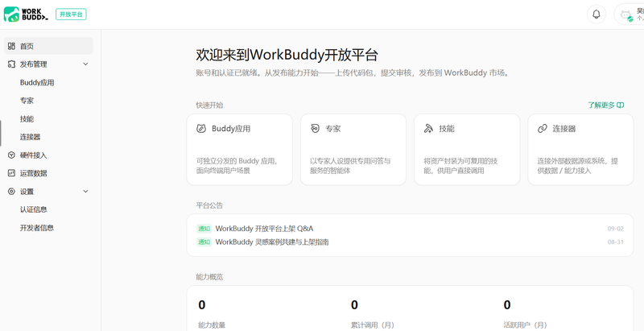
Task: Click the 欢迎来到WorkBuddy开放平台 heading
Action: (x=287, y=55)
